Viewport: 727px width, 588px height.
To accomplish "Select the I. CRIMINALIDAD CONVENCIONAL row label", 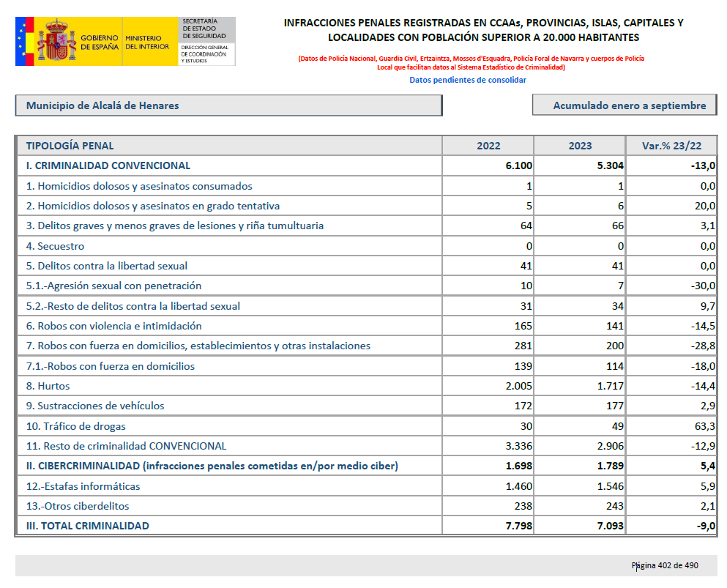I will click(108, 165).
